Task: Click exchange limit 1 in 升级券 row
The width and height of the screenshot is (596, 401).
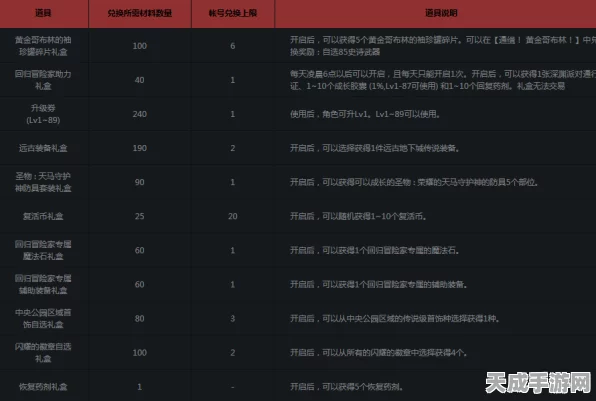Action: pos(233,114)
